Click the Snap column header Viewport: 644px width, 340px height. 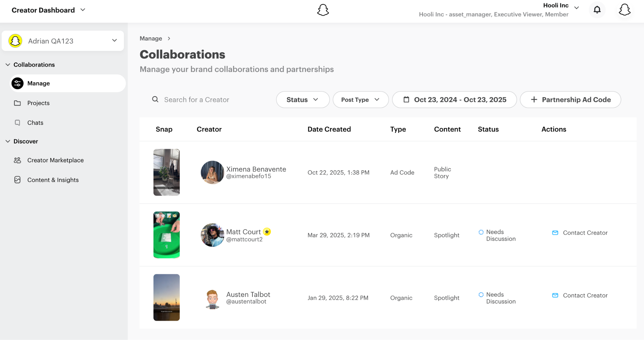(x=164, y=129)
